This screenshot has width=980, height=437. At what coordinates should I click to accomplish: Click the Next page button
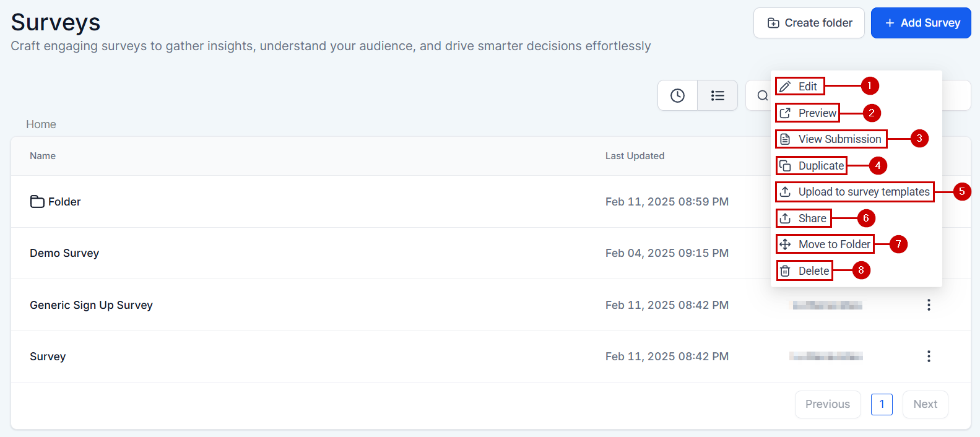point(925,404)
